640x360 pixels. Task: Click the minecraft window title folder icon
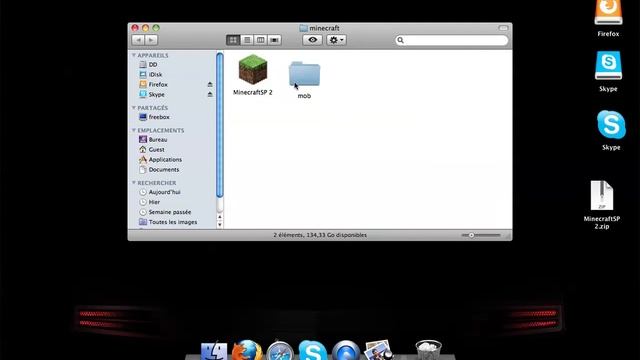303,28
